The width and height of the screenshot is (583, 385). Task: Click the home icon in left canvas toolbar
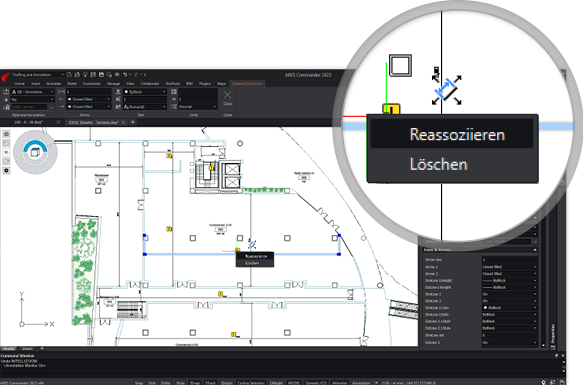[6, 134]
